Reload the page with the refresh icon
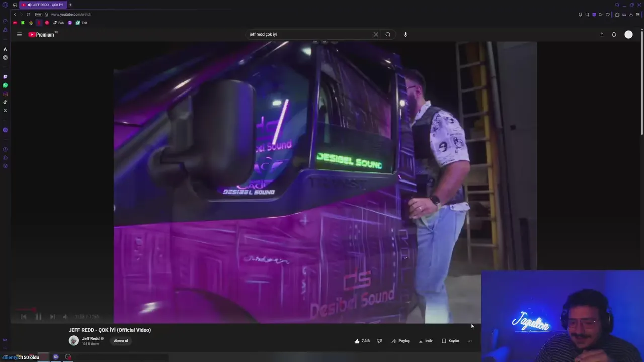 (x=29, y=15)
